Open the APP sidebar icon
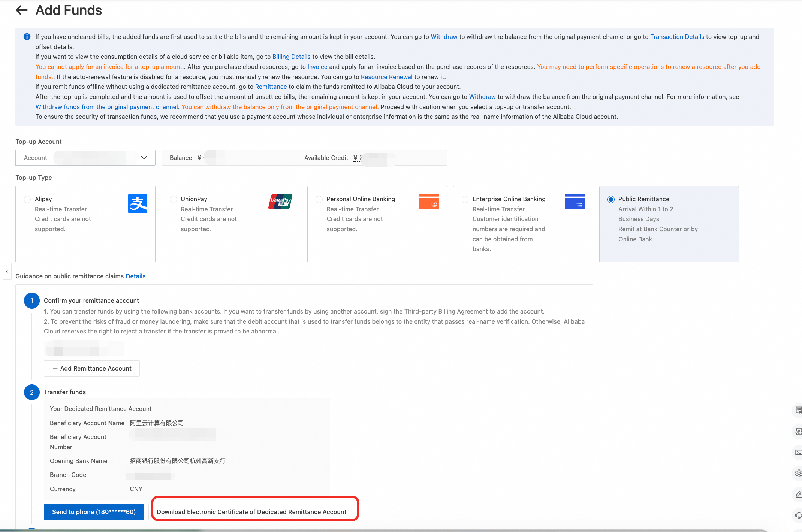This screenshot has width=802, height=532. pyautogui.click(x=798, y=431)
